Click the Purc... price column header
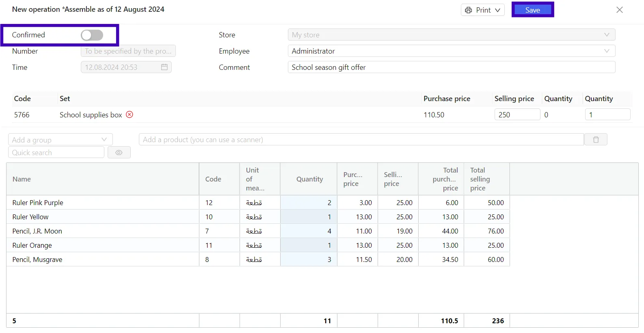Image resolution: width=644 pixels, height=333 pixels. 357,179
